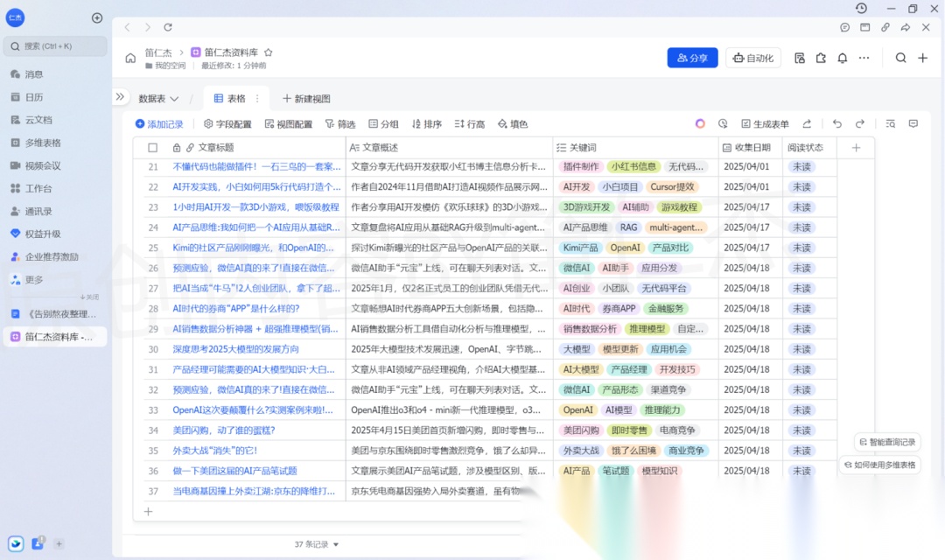Click the 如何使用多维表格 help button
945x560 pixels.
tap(880, 465)
